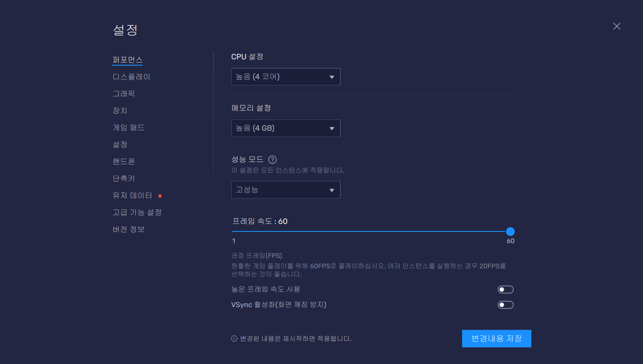Click the 권장 프레임(FPS) text
This screenshot has height=364, width=643.
click(x=257, y=255)
